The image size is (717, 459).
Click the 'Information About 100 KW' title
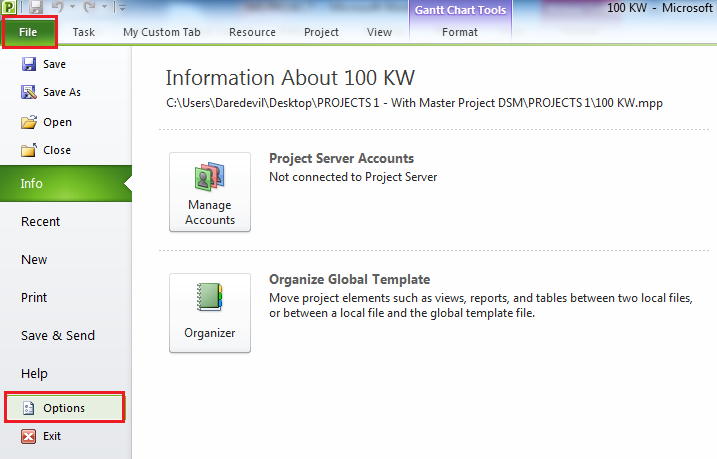tap(290, 78)
